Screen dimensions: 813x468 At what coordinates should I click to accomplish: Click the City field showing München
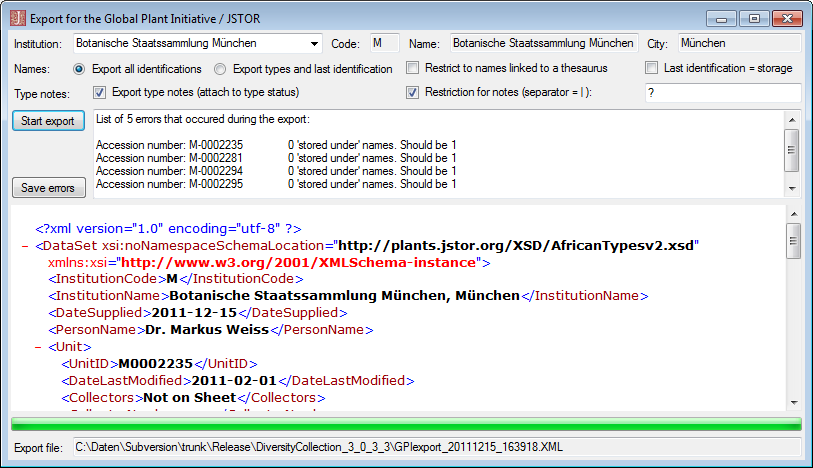tap(740, 43)
